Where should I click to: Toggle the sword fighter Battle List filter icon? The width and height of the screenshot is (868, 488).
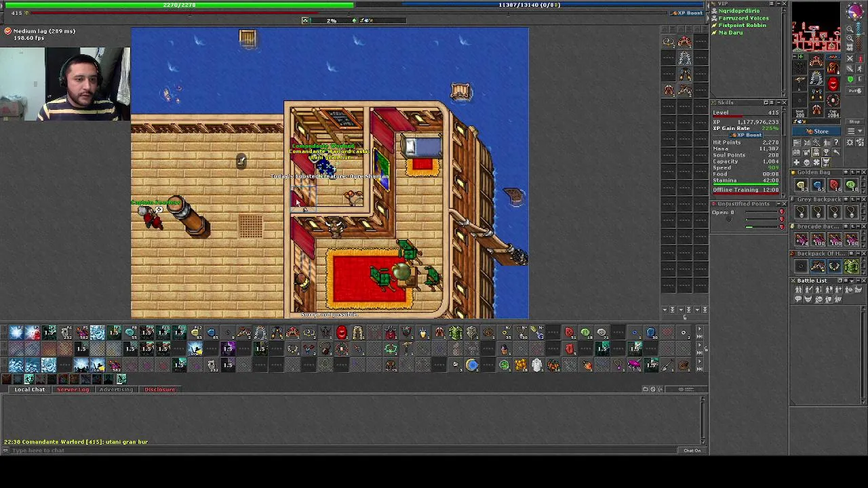807,290
